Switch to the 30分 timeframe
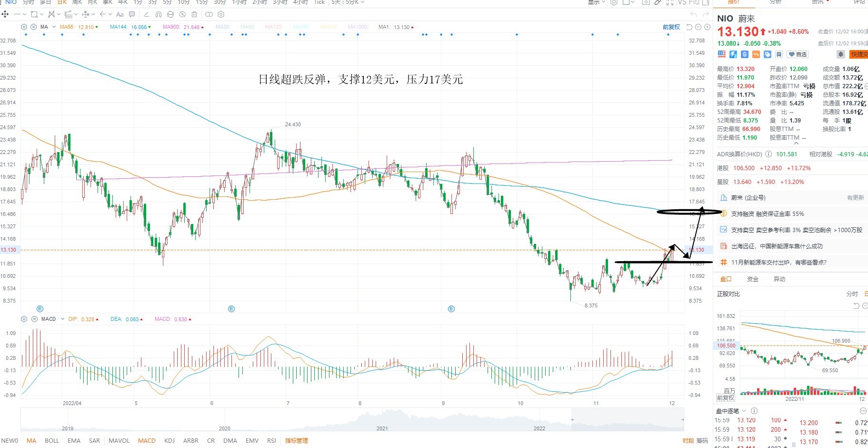868x448 pixels. pos(220,2)
